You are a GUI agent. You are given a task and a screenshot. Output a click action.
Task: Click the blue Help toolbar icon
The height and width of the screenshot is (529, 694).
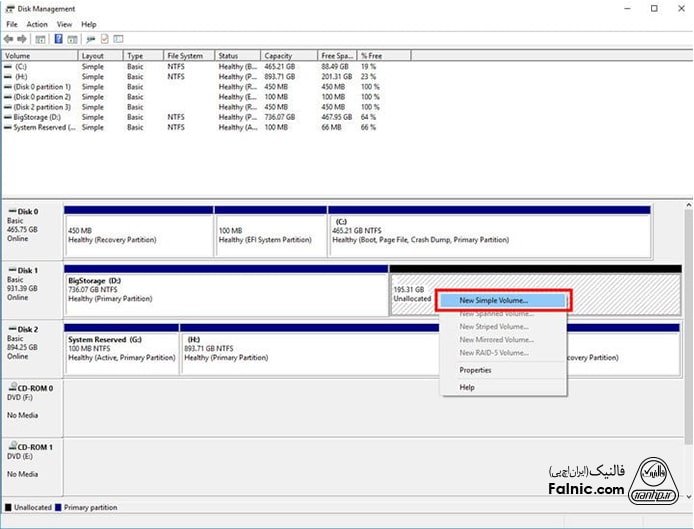click(x=59, y=39)
